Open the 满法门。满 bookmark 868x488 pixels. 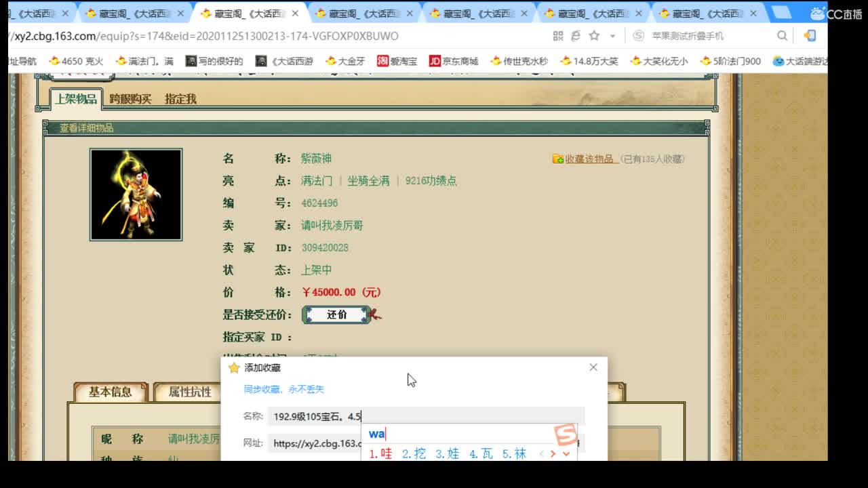click(x=144, y=61)
